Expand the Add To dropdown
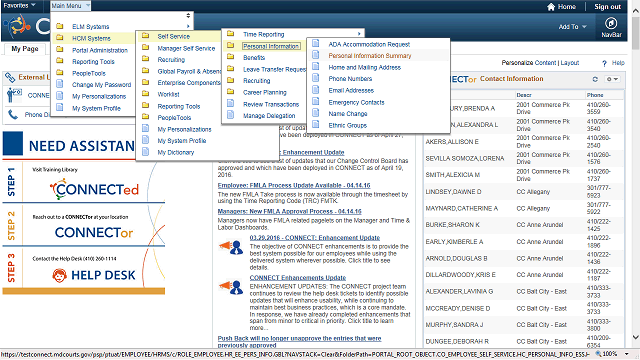Viewport: 640px width, 360px height. point(573,27)
